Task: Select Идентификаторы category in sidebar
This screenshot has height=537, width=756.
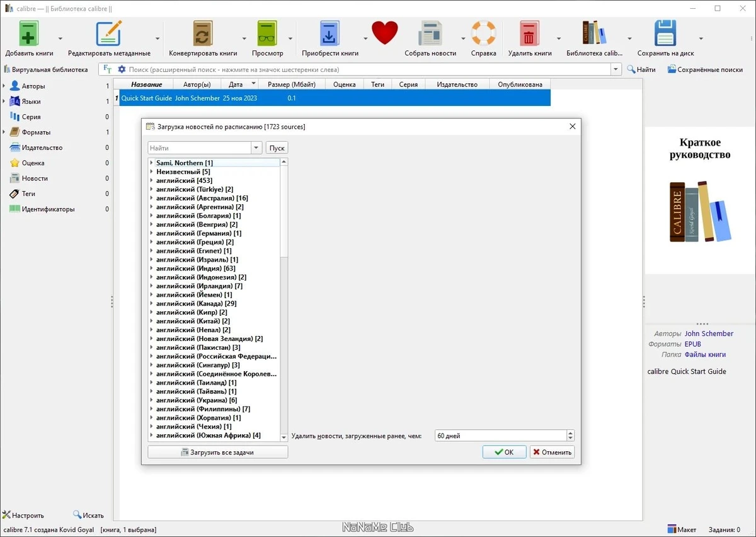Action: pos(48,209)
